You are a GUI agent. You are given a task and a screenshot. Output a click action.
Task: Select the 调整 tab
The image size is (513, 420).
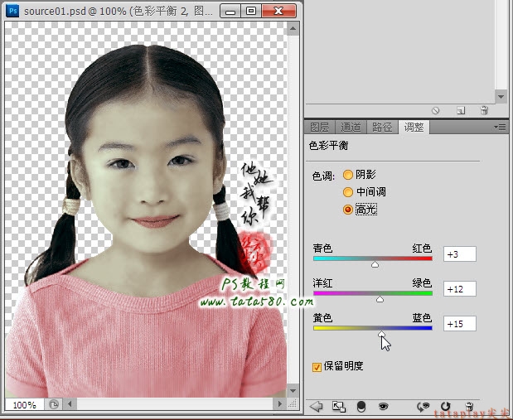414,127
